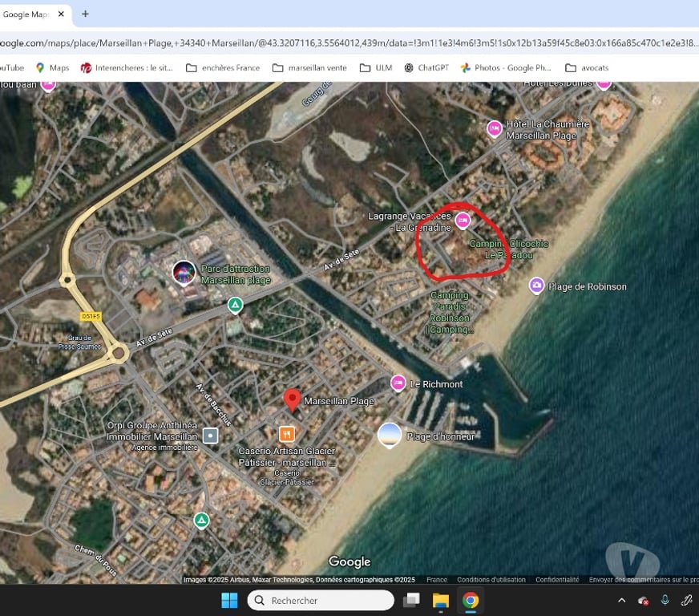Image resolution: width=699 pixels, height=616 pixels.
Task: Open the ChatGPT bookmark
Action: coord(426,68)
